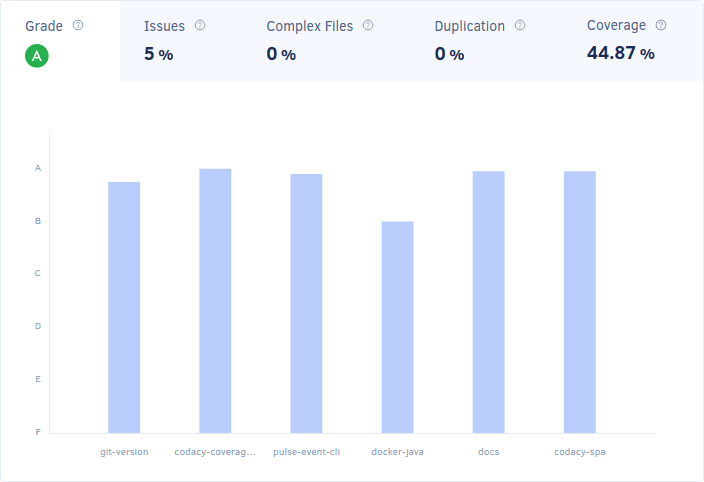Open the docker-java repository label

coord(397,452)
